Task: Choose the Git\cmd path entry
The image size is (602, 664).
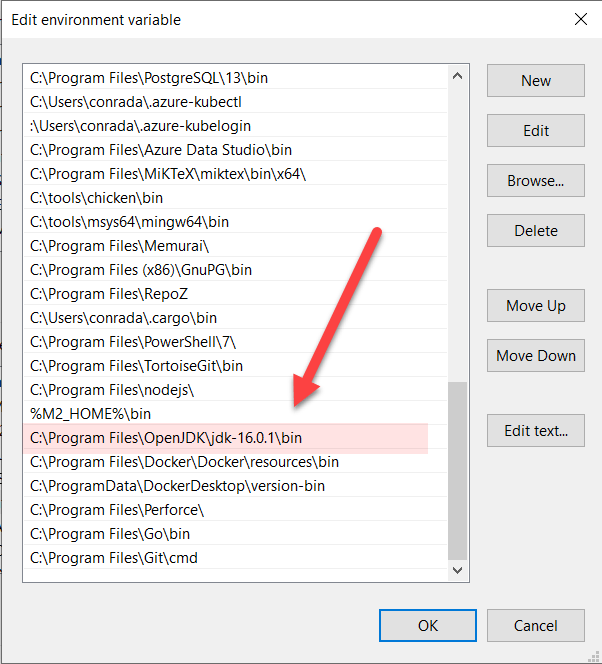Action: click(114, 558)
